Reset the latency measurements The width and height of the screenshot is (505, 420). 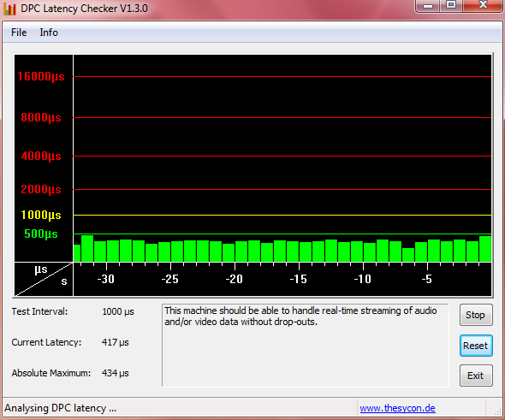click(476, 346)
